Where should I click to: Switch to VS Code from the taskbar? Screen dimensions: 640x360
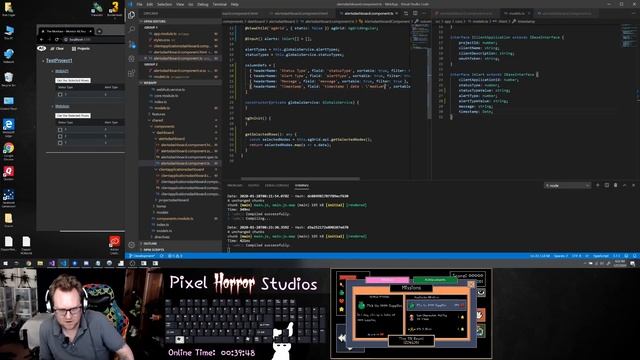[63, 264]
